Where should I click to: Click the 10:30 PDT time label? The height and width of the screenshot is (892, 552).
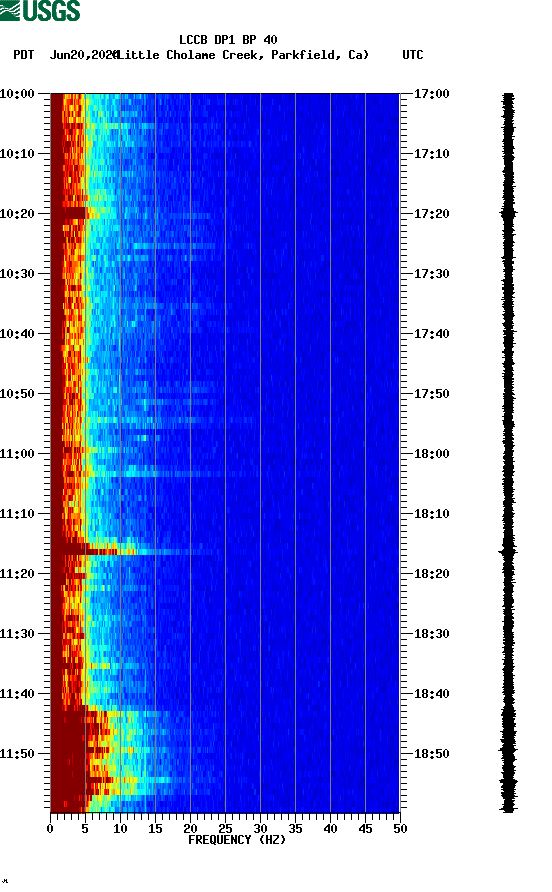(17, 274)
